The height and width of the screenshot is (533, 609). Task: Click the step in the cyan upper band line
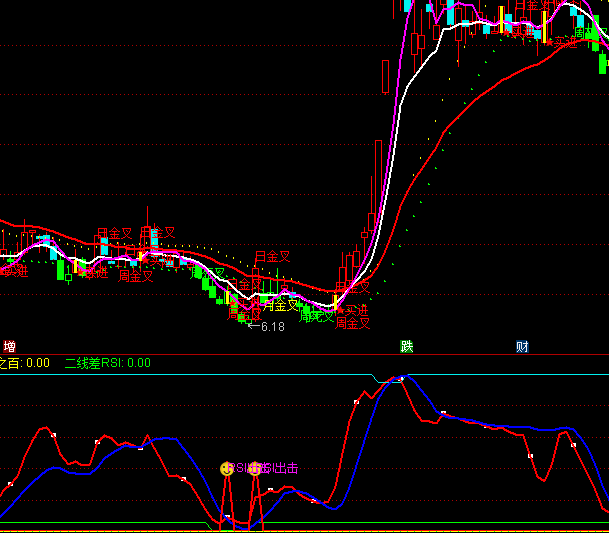click(x=373, y=378)
